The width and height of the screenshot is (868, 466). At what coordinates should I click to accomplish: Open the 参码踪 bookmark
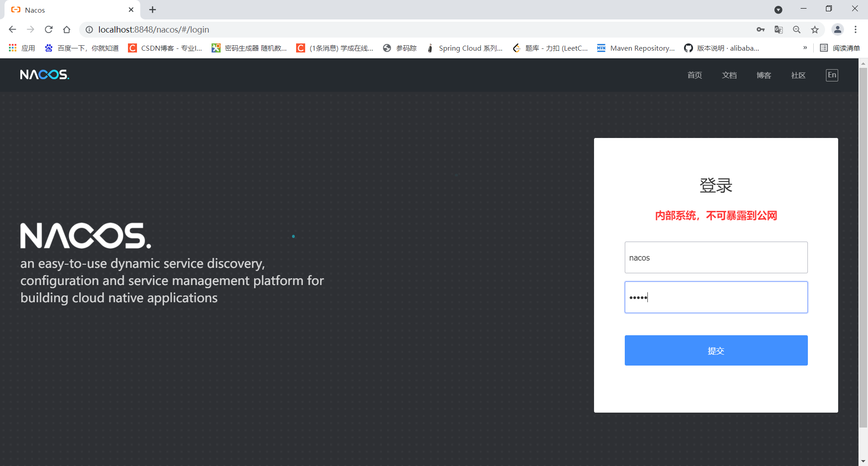(400, 48)
